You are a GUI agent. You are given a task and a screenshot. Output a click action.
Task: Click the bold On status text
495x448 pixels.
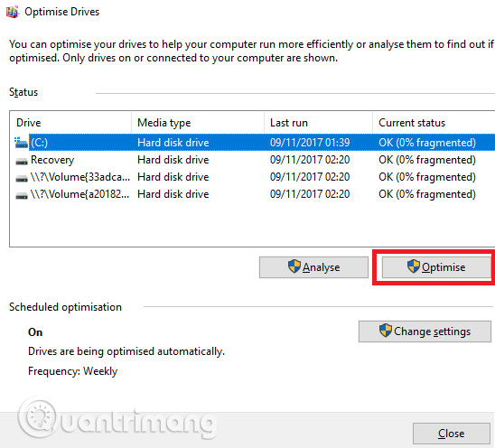click(x=35, y=332)
